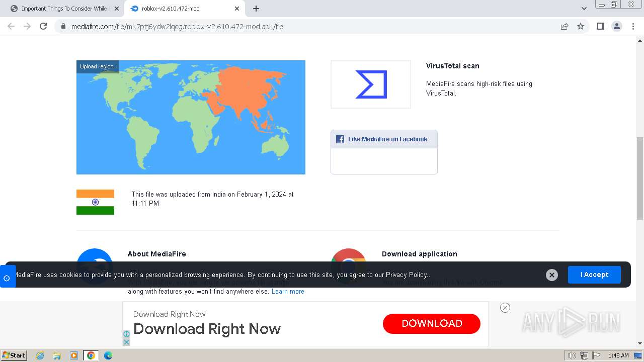
Task: Click the Action Center flag icon
Action: [x=596, y=355]
